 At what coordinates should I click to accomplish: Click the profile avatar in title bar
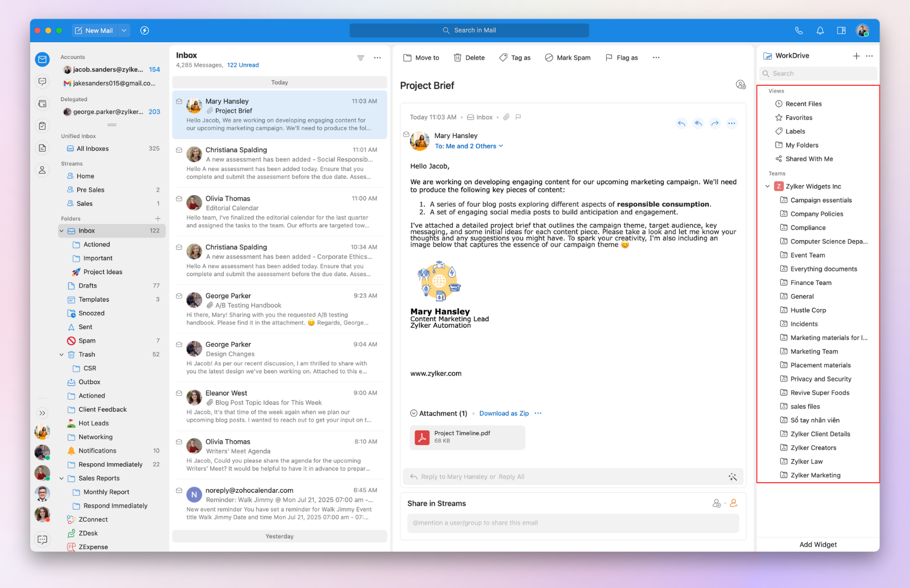pos(863,31)
